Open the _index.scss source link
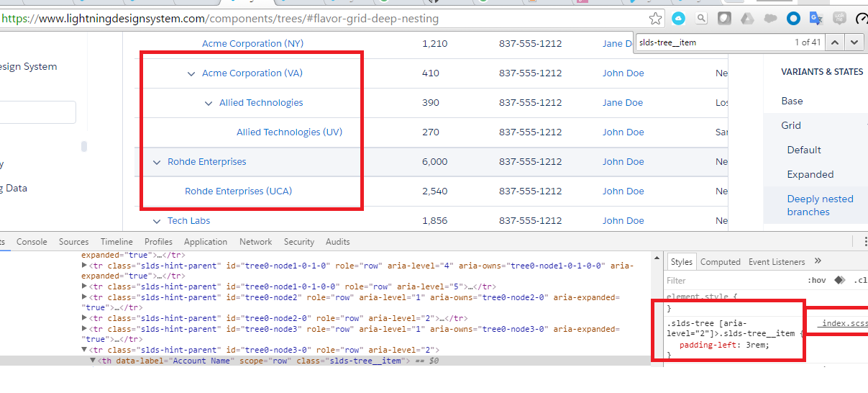 [x=842, y=324]
